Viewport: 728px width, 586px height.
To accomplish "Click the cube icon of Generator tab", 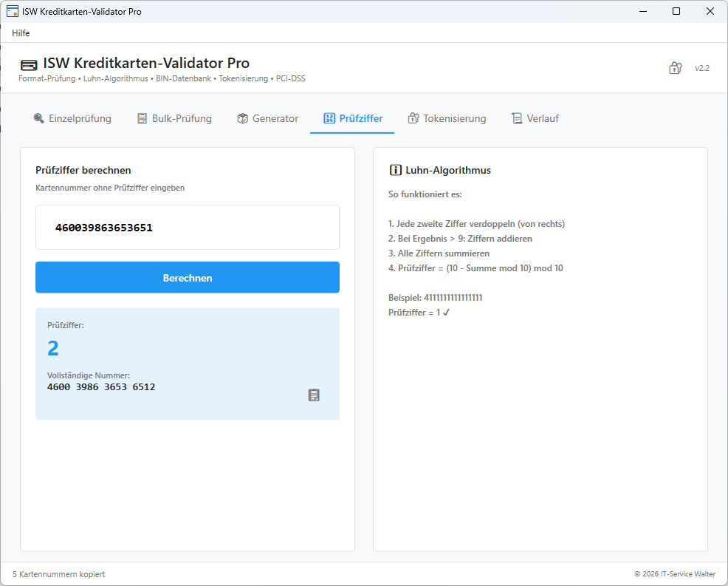I will pos(242,118).
